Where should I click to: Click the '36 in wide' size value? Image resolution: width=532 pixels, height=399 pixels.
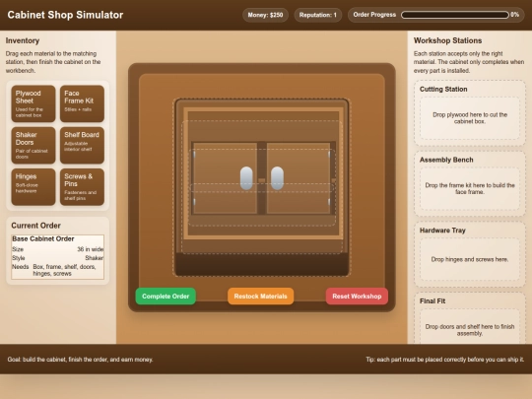[x=91, y=249]
